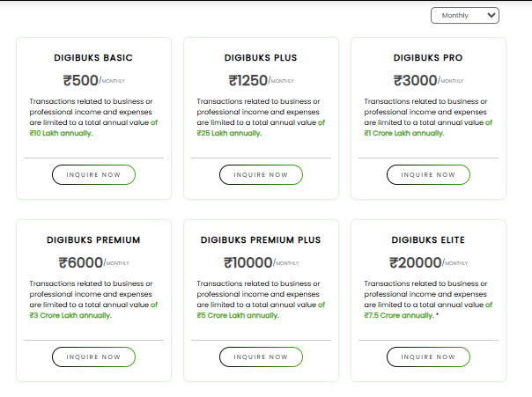Image resolution: width=532 pixels, height=397 pixels.
Task: Select the Digibuks Plus plan title
Action: (261, 58)
